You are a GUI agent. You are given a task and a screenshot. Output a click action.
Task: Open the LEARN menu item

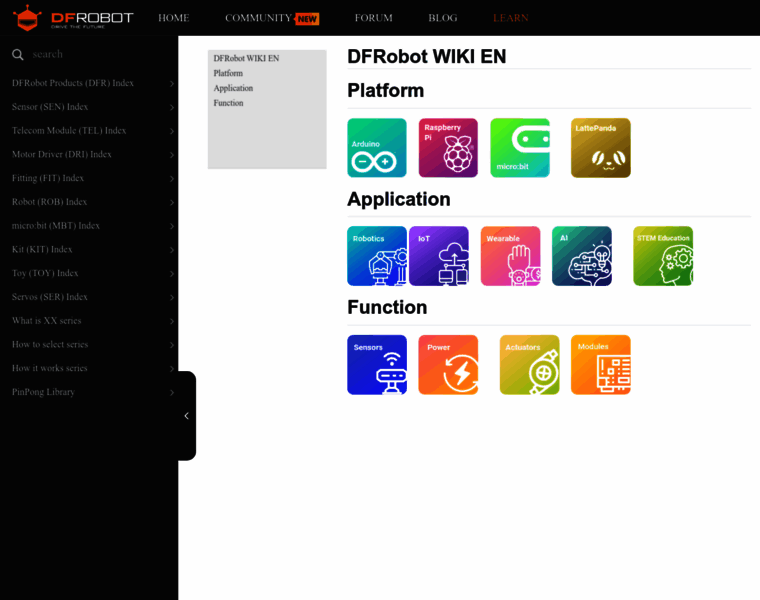tap(511, 18)
